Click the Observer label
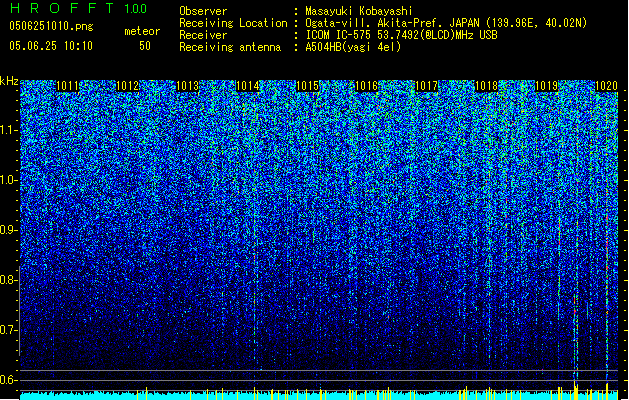Viewport: 629px width, 400px height. (203, 11)
